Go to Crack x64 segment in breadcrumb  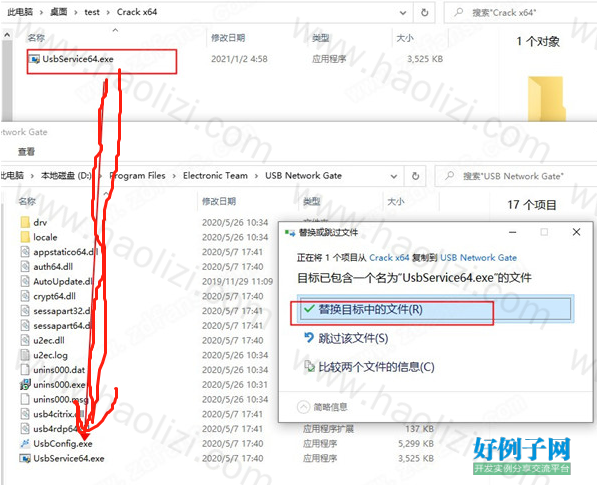pyautogui.click(x=137, y=12)
